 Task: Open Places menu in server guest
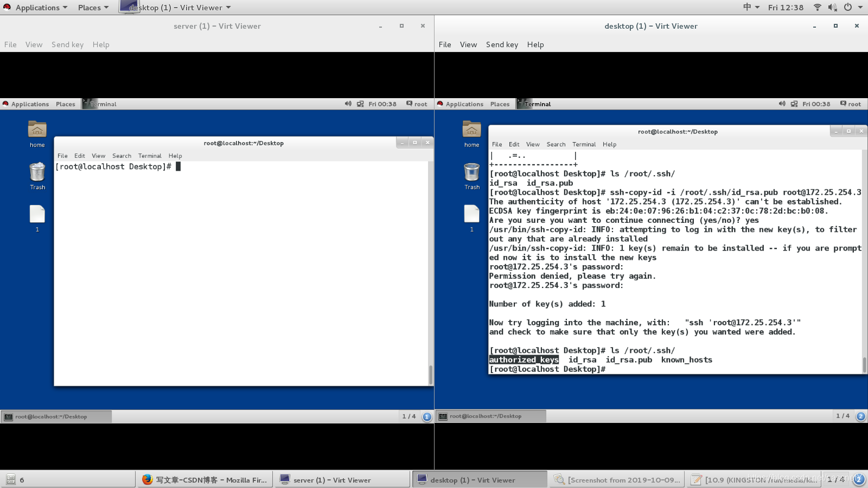click(x=65, y=104)
